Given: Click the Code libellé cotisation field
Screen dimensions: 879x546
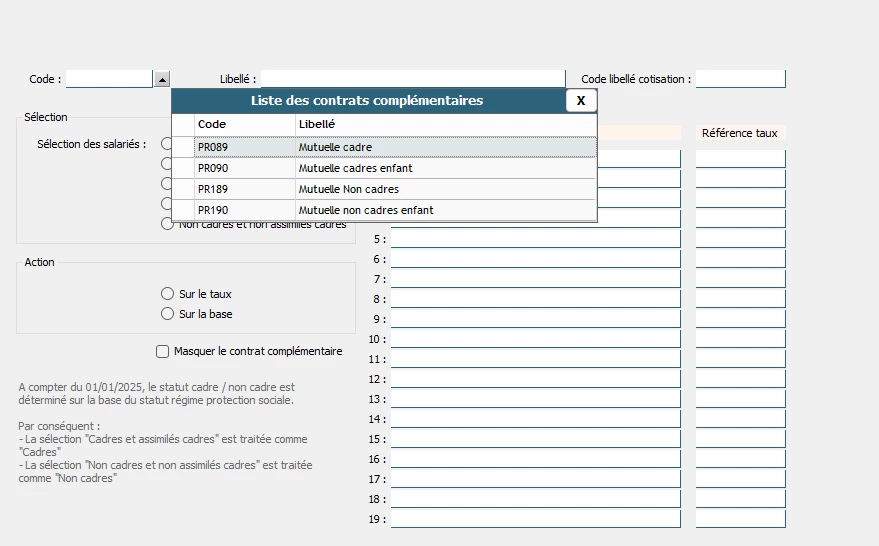Looking at the screenshot, I should (x=740, y=79).
